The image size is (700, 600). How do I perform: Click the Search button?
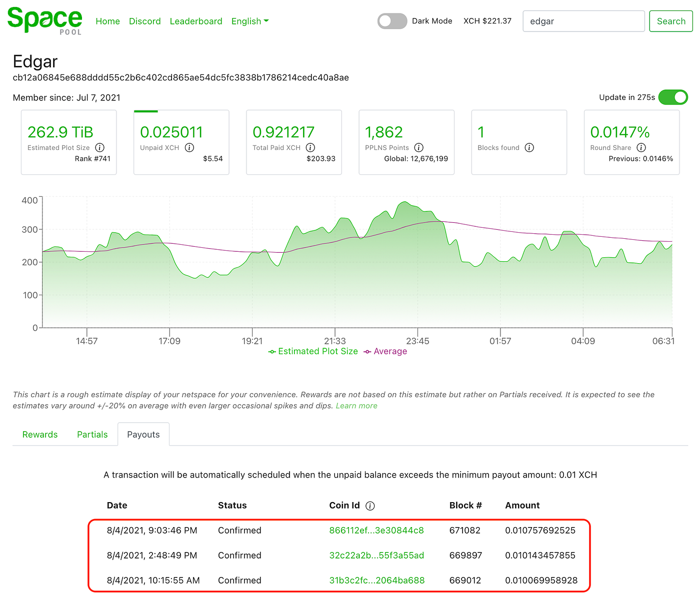pyautogui.click(x=671, y=21)
